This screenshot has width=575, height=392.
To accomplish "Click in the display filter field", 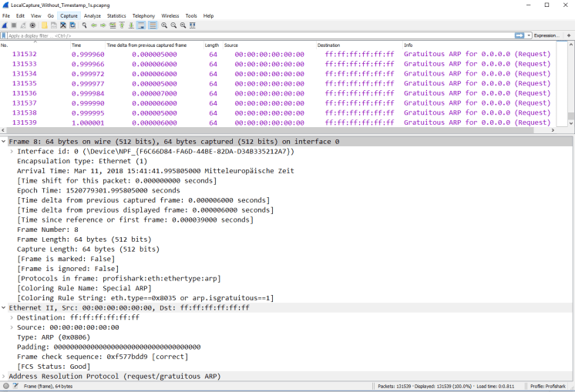I will pyautogui.click(x=261, y=35).
